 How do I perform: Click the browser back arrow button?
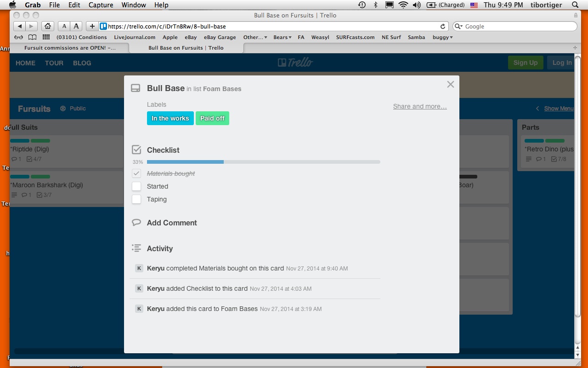[20, 26]
